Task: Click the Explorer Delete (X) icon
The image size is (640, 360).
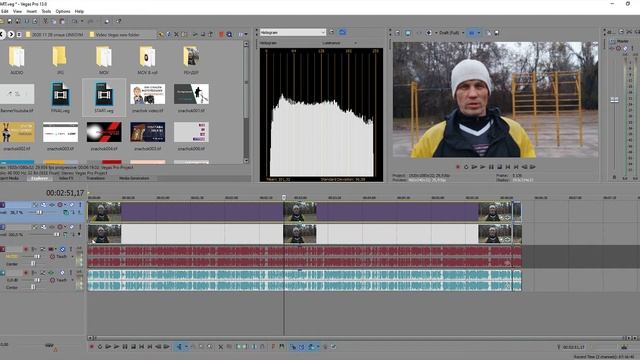Action: tap(177, 34)
